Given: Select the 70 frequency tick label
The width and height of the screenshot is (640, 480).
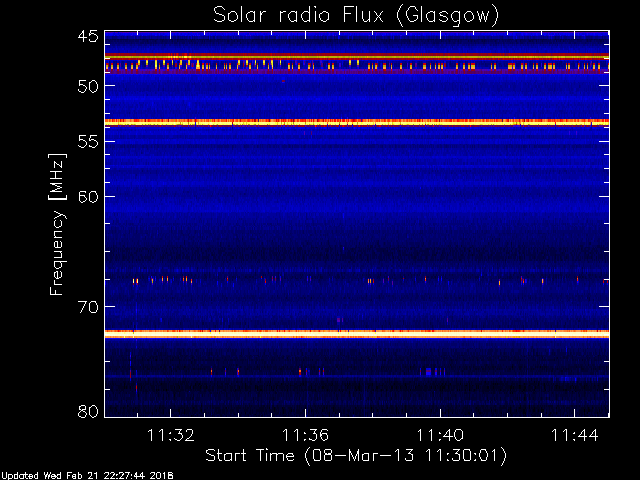Looking at the screenshot, I should pyautogui.click(x=88, y=307).
